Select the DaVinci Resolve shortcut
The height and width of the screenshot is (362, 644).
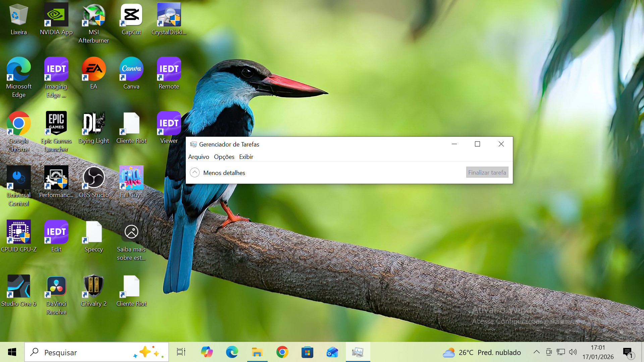[x=56, y=287]
